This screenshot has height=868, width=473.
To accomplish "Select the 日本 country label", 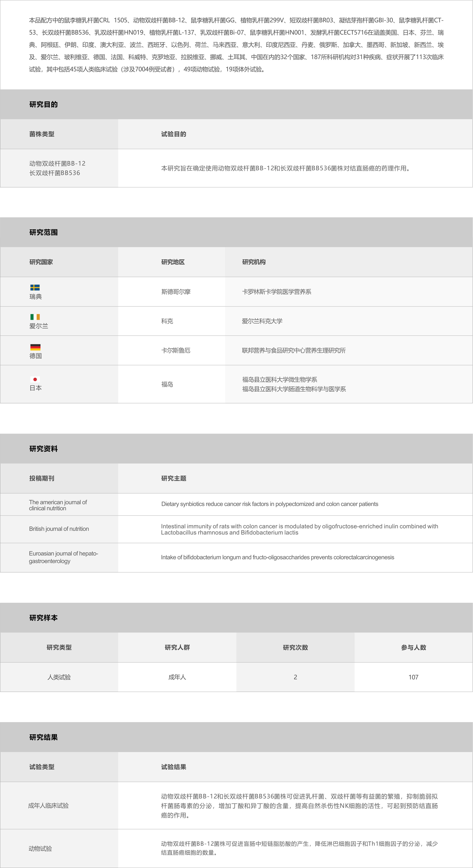I will (x=36, y=388).
